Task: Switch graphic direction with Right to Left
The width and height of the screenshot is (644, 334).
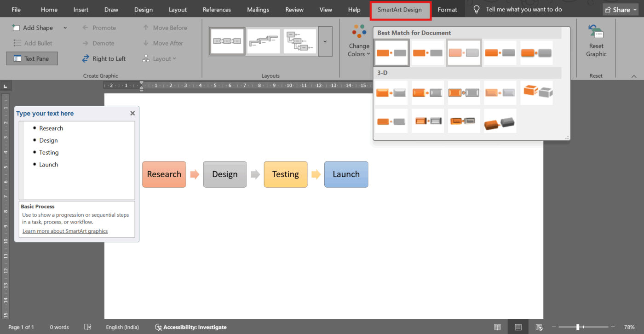Action: (104, 58)
